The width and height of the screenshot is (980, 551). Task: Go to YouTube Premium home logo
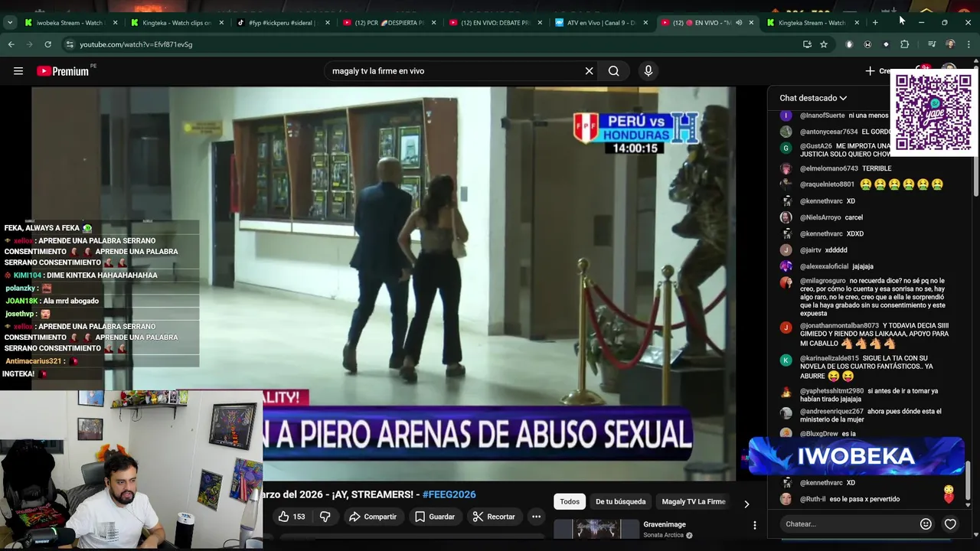pos(63,71)
